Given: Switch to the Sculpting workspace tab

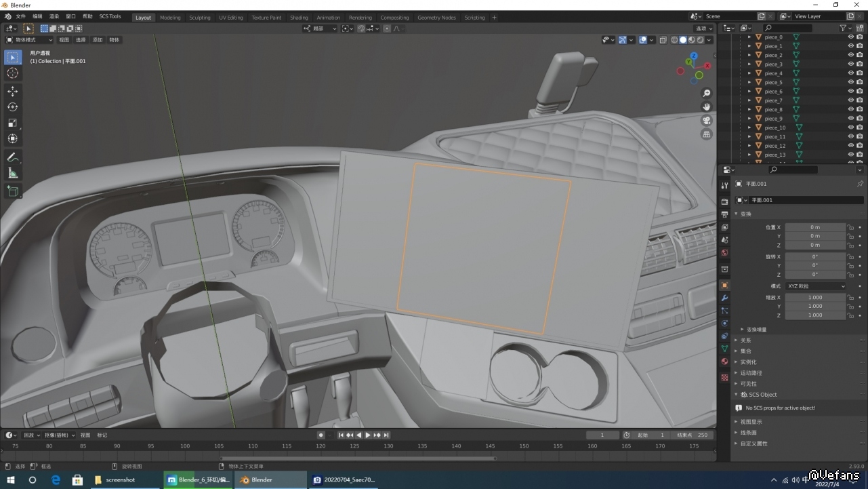Looking at the screenshot, I should pyautogui.click(x=199, y=18).
